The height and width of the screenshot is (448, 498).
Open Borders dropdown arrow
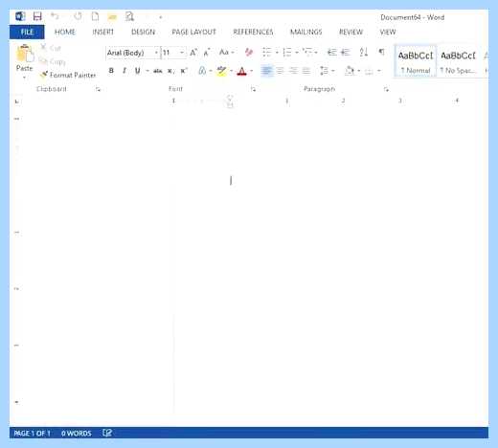pos(379,71)
